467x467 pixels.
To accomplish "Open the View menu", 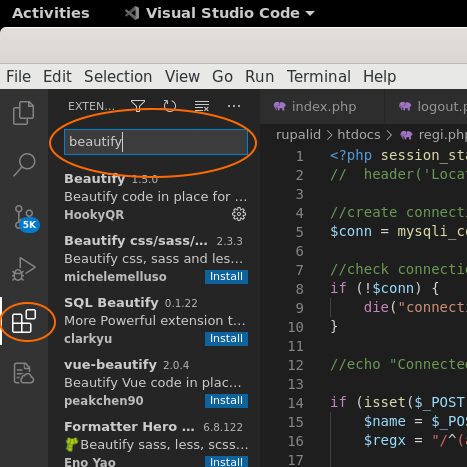I will click(x=182, y=76).
